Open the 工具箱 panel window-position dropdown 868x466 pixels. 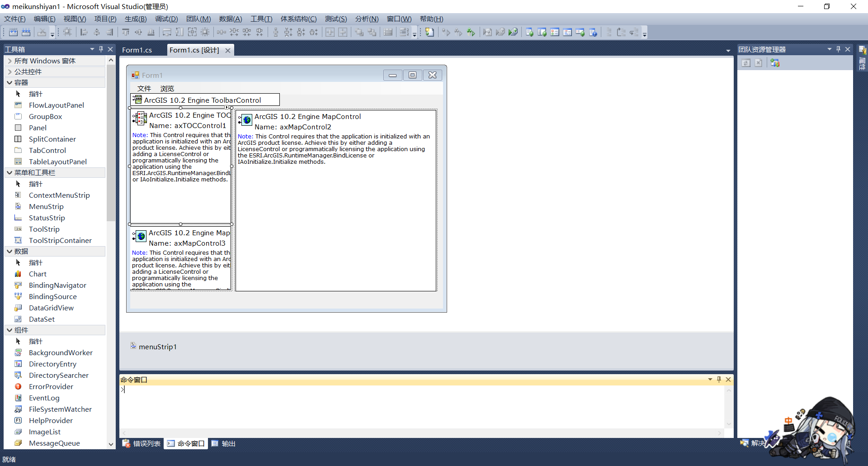coord(92,49)
